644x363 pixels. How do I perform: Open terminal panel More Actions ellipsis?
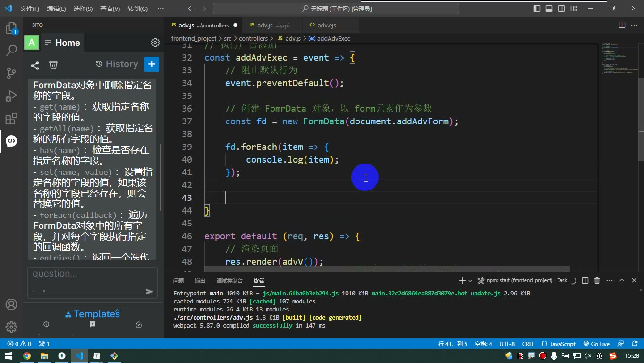pyautogui.click(x=610, y=280)
